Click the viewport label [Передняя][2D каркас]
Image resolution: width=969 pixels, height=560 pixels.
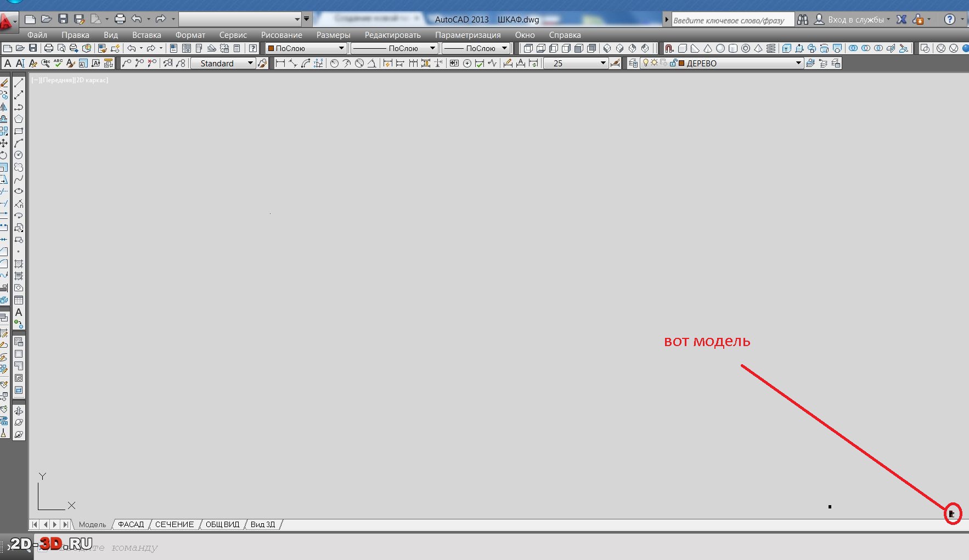click(70, 80)
